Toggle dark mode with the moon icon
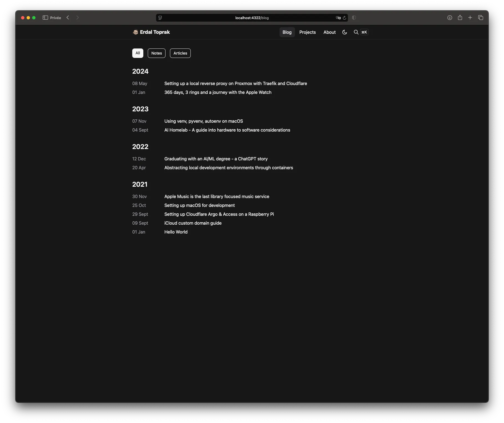This screenshot has width=504, height=423. click(345, 32)
